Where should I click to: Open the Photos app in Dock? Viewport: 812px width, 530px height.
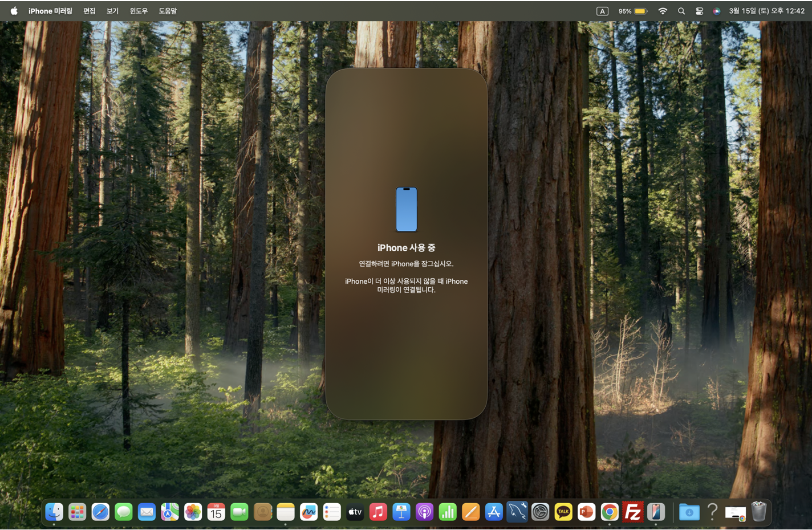(193, 512)
